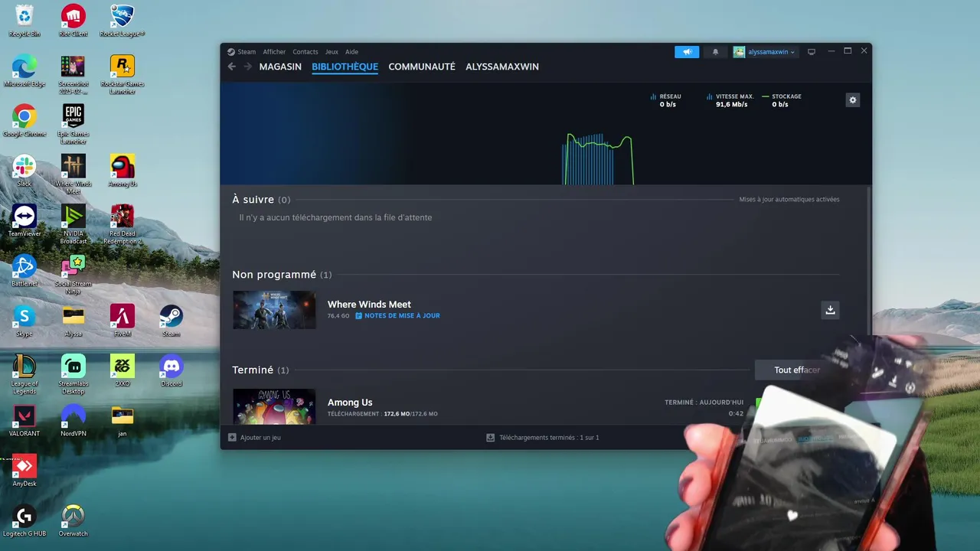
Task: Open the NordVPN desktop icon
Action: click(x=73, y=420)
